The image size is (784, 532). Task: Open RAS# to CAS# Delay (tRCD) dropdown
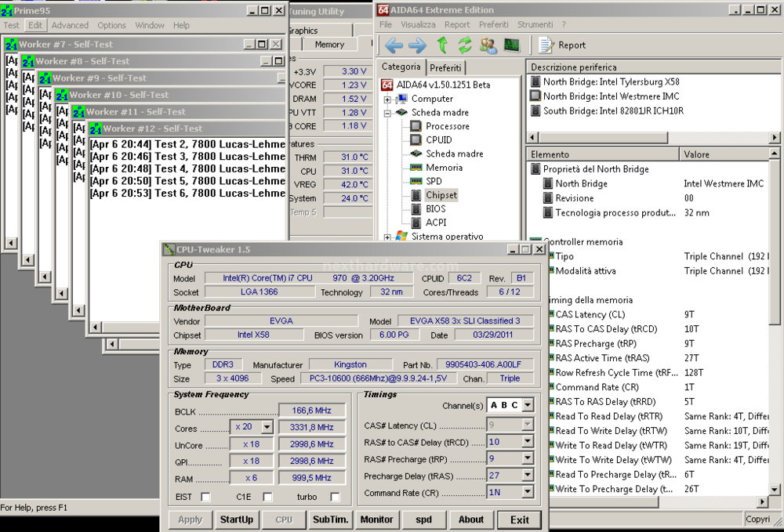click(x=528, y=442)
